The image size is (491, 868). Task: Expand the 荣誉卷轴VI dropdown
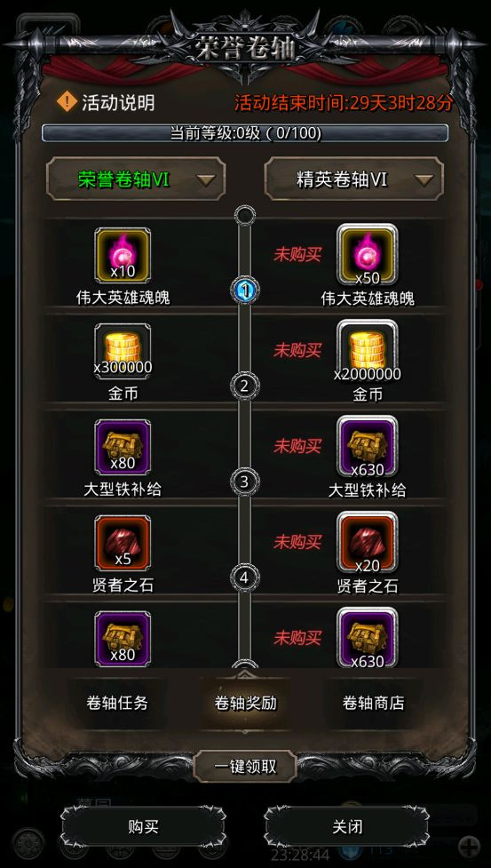click(x=136, y=179)
